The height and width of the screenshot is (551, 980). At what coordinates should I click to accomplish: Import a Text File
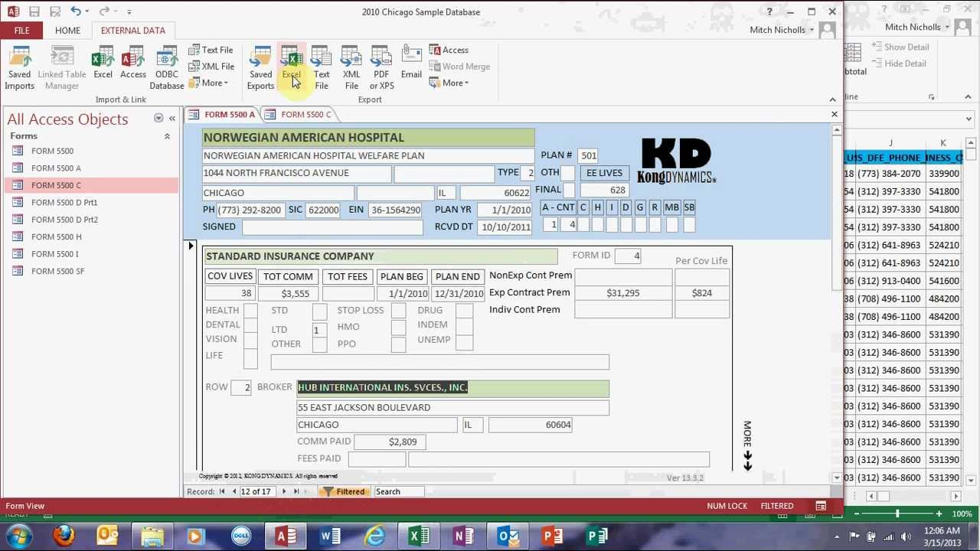(212, 49)
